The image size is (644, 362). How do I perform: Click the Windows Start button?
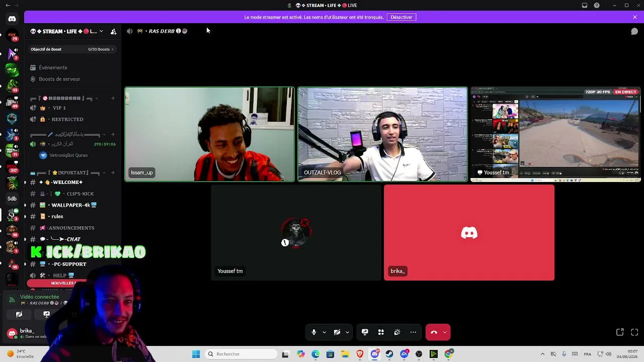tap(196, 354)
